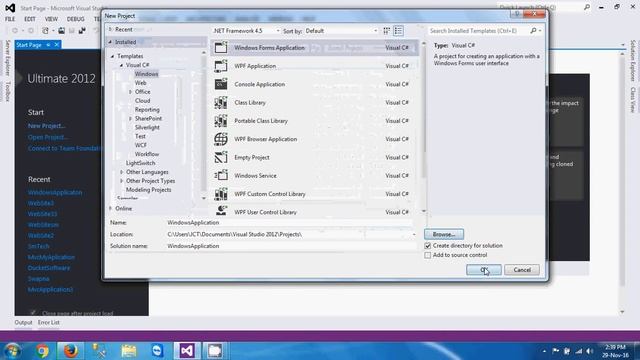The image size is (640, 360).
Task: Select the WPF Application template icon
Action: [x=221, y=66]
